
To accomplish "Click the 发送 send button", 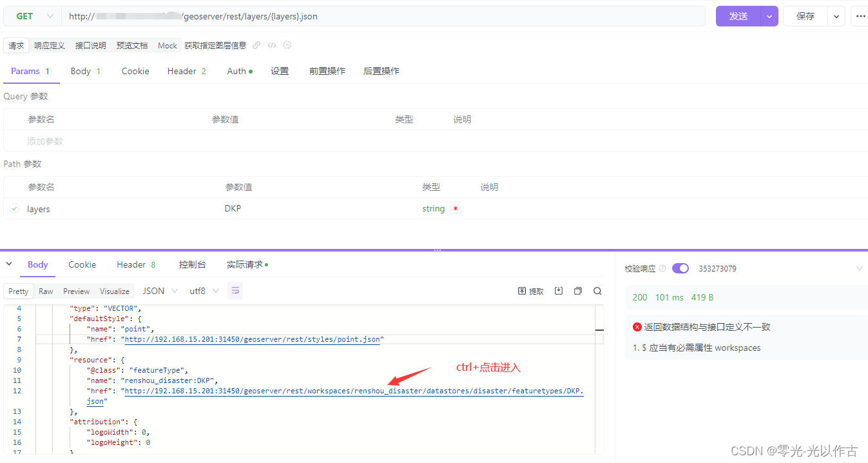I will click(x=738, y=15).
